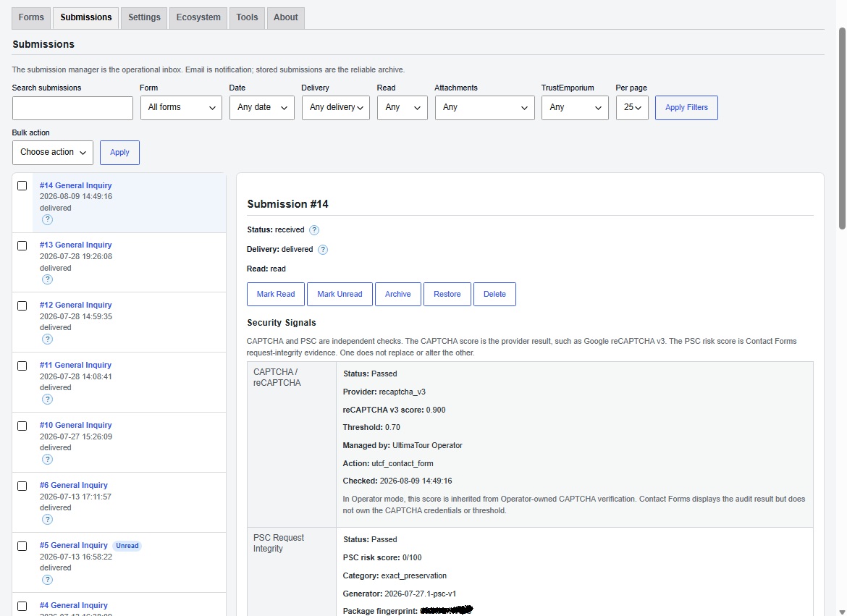Open help icon under submission #10 row
Screen dimensions: 847x616
48,460
